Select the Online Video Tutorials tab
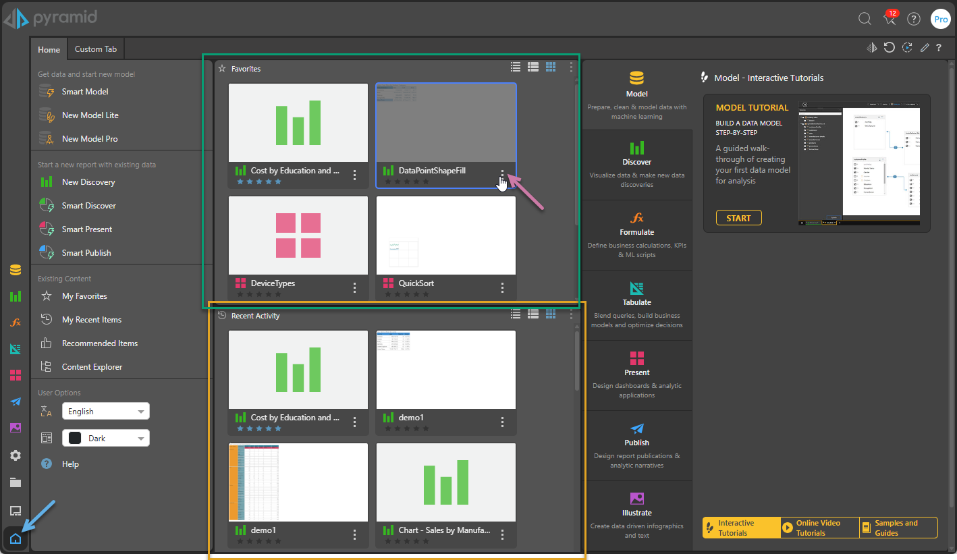The image size is (957, 560). pos(819,528)
